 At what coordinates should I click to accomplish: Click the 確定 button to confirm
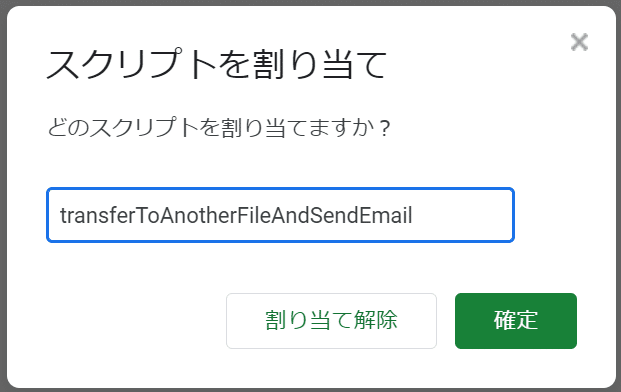tap(516, 321)
